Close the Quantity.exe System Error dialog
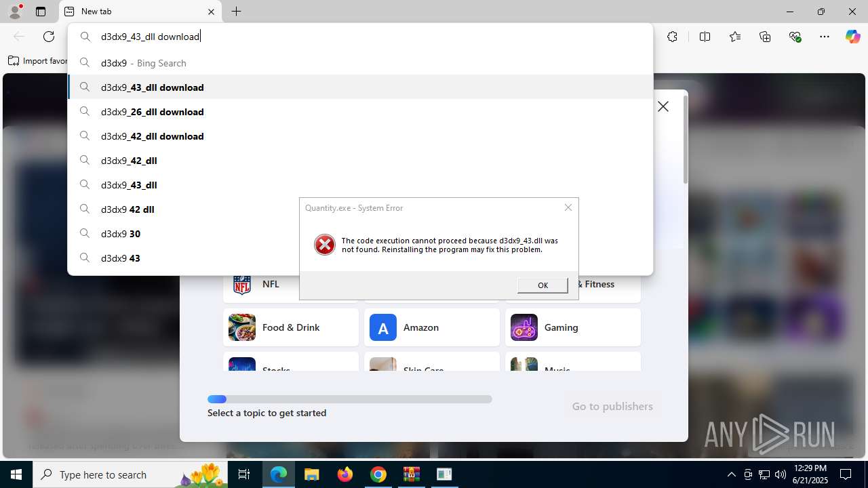 [568, 207]
